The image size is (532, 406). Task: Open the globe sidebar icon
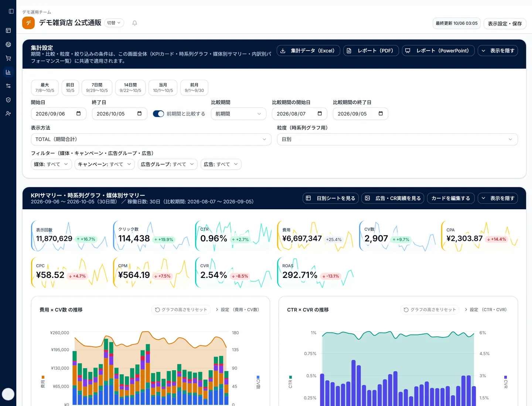click(x=8, y=45)
